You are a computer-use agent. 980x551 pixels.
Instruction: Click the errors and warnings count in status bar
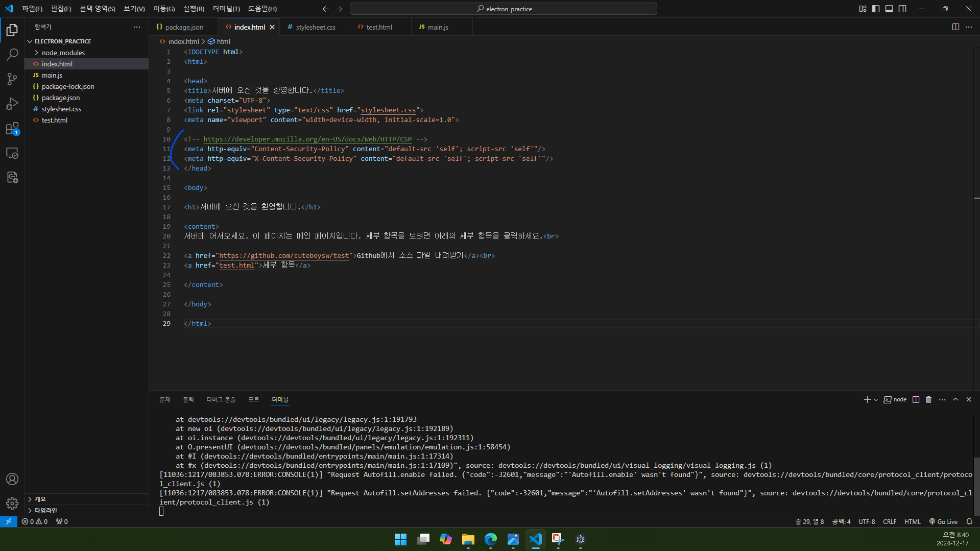click(x=35, y=521)
